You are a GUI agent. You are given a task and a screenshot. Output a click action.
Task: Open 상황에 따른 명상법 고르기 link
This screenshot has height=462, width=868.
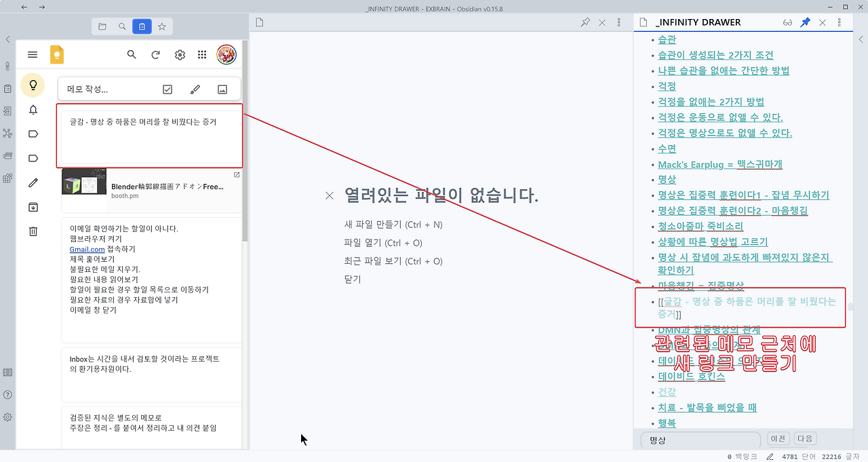(713, 242)
